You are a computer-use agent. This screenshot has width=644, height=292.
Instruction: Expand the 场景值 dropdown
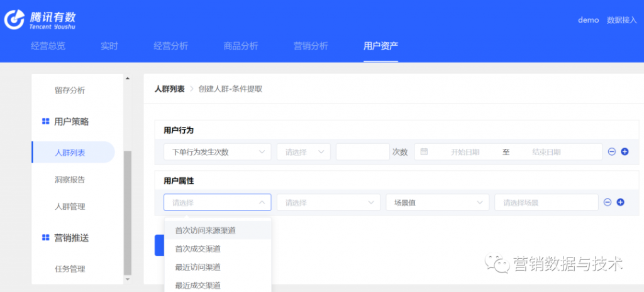(x=437, y=202)
